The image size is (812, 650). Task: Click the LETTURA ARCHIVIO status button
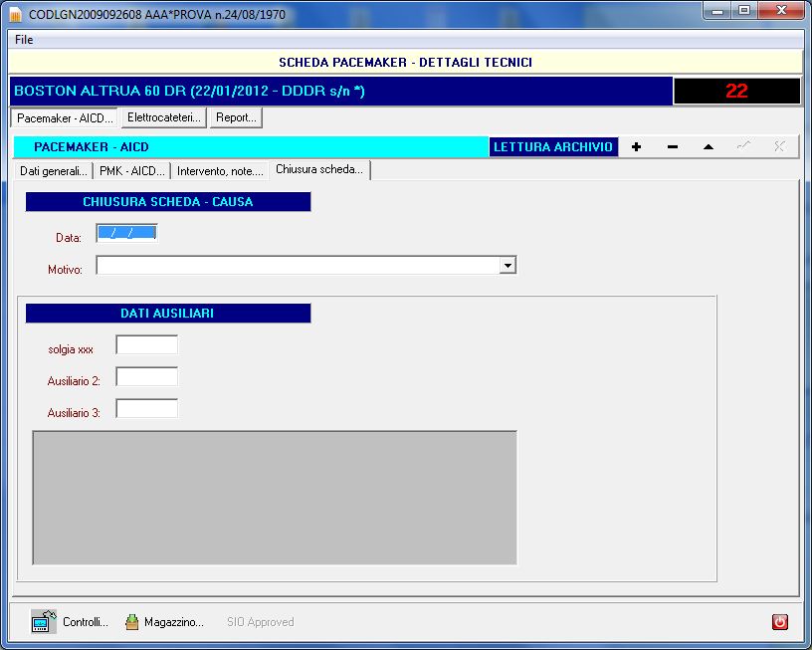553,147
